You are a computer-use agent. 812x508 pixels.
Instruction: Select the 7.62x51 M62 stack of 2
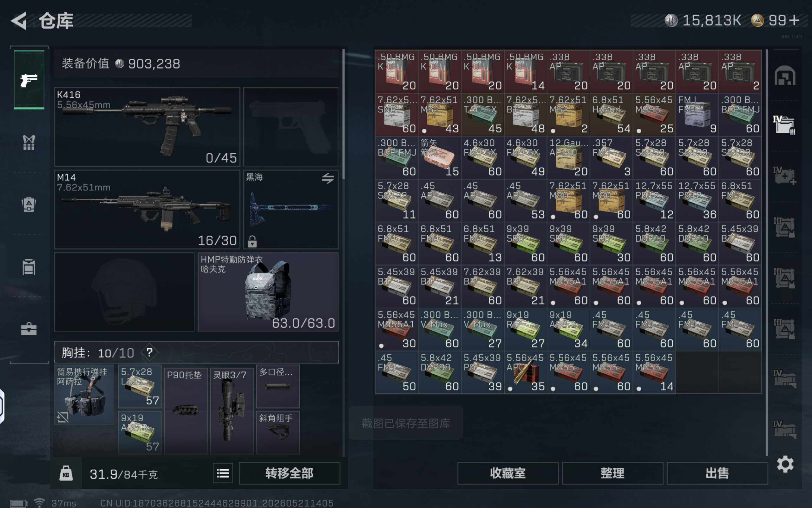(x=568, y=115)
